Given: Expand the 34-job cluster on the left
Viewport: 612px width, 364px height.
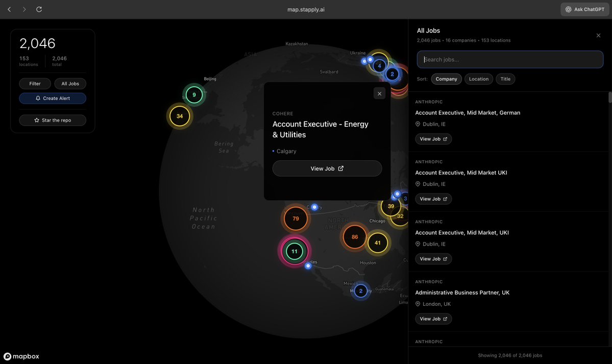Looking at the screenshot, I should pyautogui.click(x=179, y=116).
